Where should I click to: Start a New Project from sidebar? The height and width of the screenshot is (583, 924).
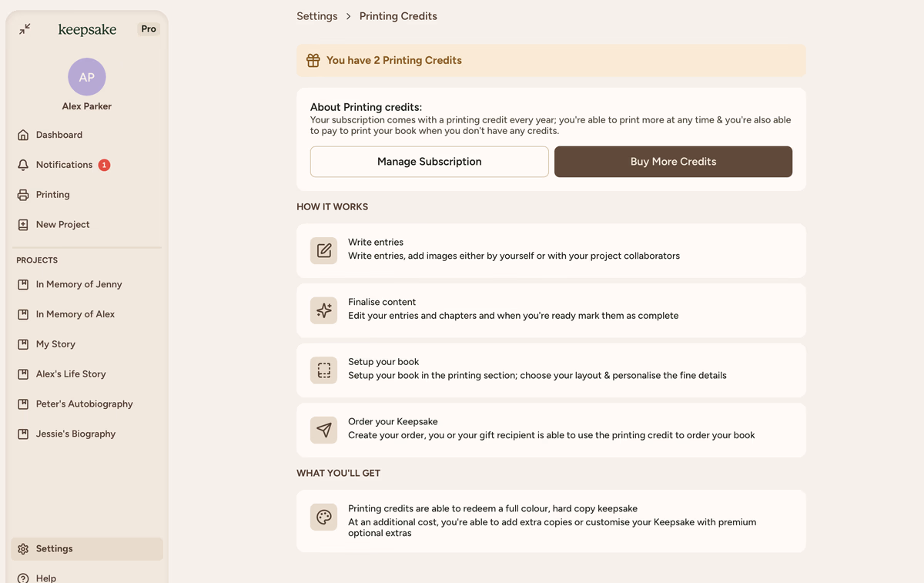(62, 225)
